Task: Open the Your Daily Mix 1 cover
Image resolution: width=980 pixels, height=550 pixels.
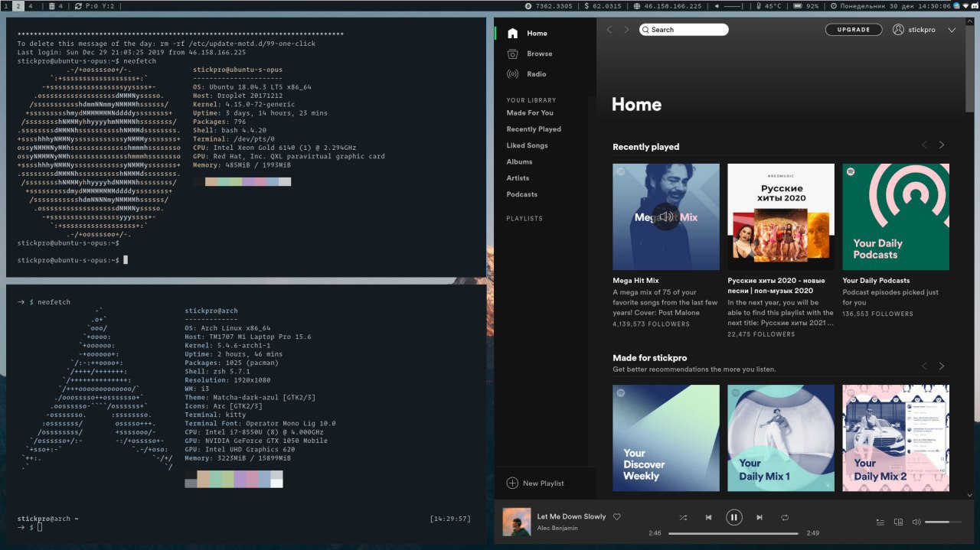Action: pos(781,438)
